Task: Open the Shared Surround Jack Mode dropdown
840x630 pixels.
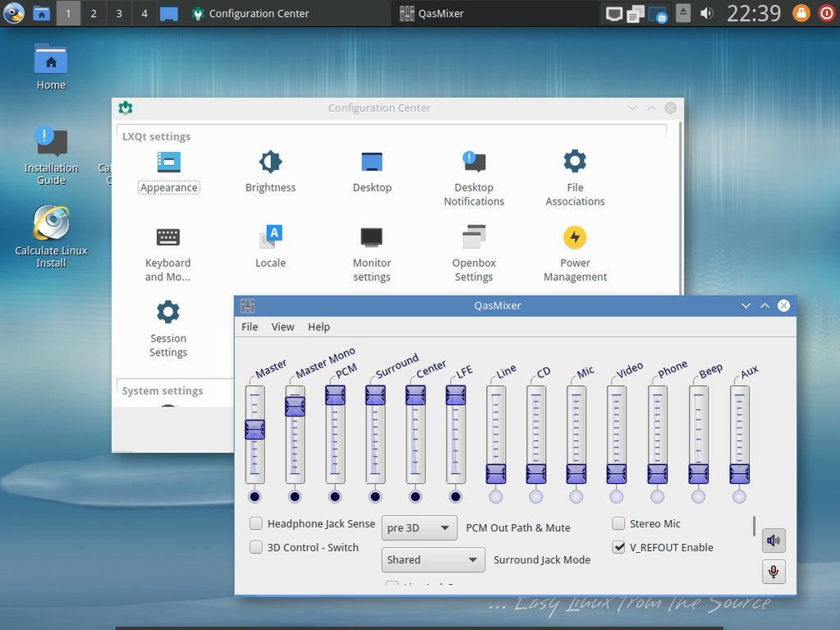Action: click(433, 560)
